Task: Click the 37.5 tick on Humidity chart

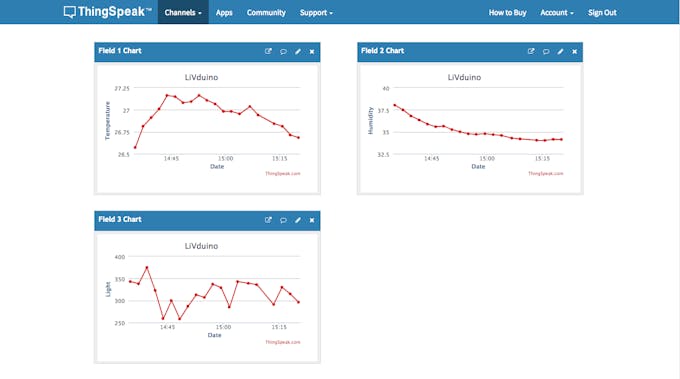Action: [x=383, y=111]
